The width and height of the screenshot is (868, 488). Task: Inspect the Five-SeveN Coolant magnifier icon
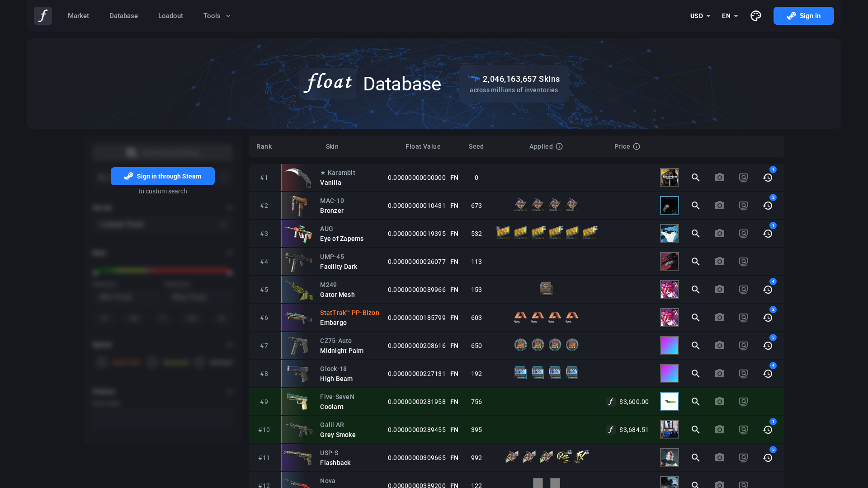(696, 402)
